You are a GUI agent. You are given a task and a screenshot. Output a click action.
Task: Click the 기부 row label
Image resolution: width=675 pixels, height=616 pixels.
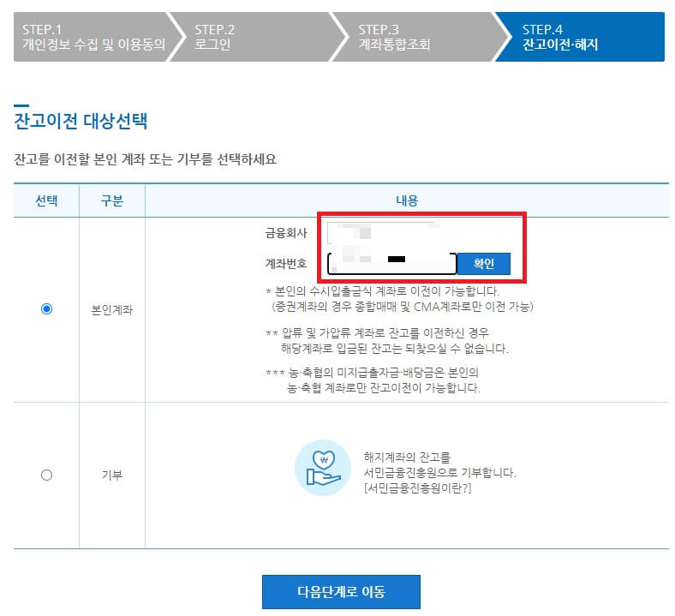[x=112, y=475]
